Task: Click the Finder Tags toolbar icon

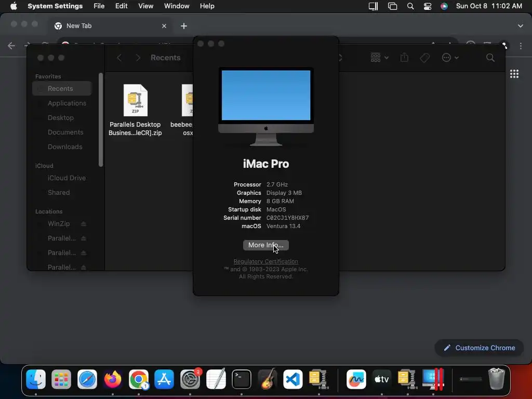Action: (425, 58)
